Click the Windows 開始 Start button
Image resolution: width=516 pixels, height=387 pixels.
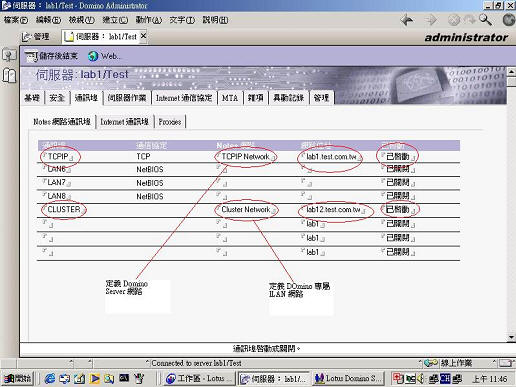pyautogui.click(x=18, y=378)
